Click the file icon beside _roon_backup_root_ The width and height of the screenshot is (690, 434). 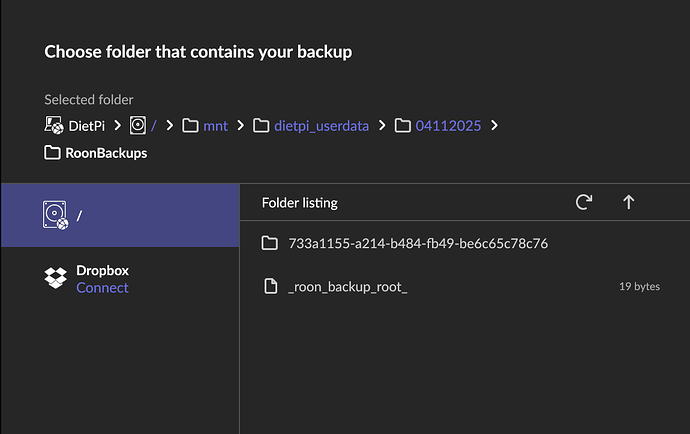click(x=269, y=287)
